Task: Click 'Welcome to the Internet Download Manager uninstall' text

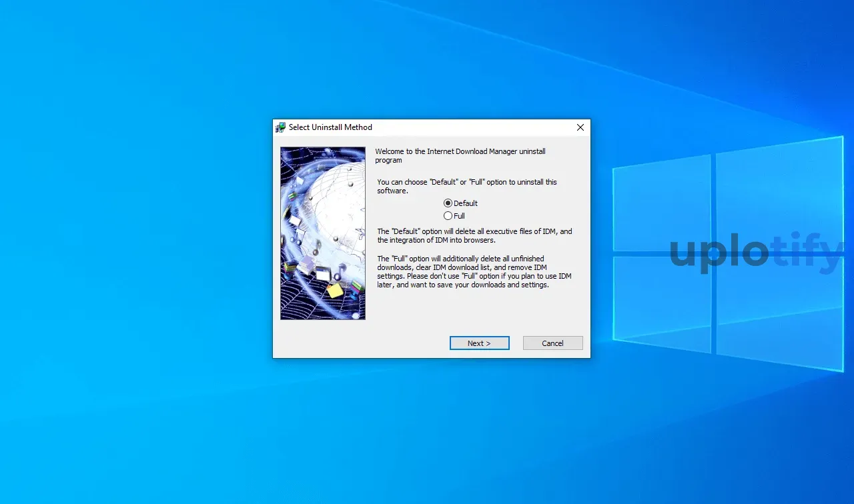Action: coord(460,156)
